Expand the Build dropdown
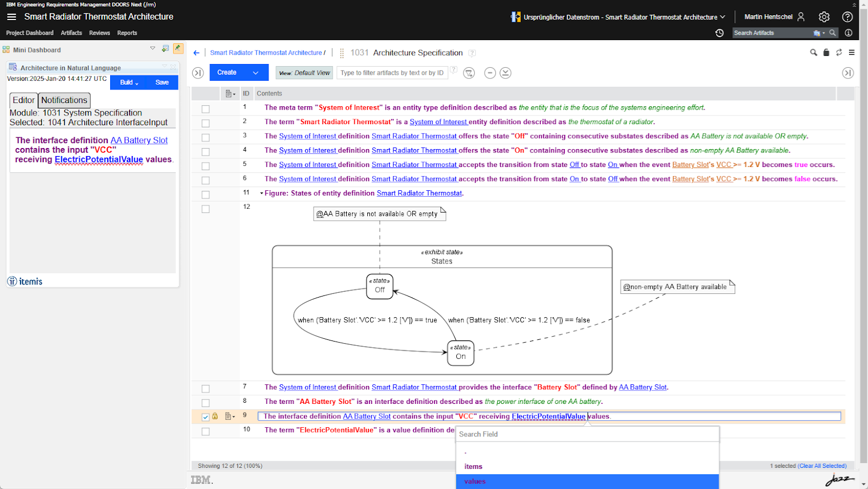 coord(129,82)
